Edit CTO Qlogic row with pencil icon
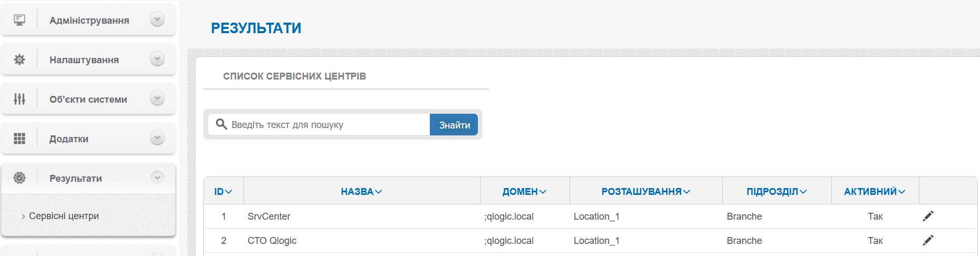The width and height of the screenshot is (980, 256). click(x=928, y=240)
